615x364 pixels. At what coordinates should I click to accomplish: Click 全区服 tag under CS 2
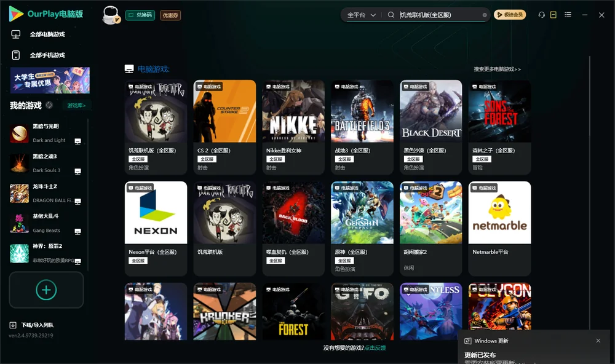207,159
